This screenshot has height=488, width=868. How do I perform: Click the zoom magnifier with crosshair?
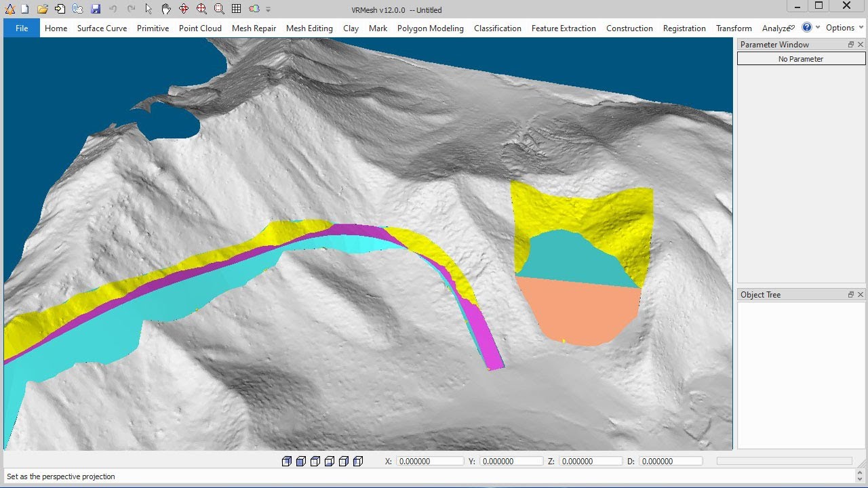[201, 9]
